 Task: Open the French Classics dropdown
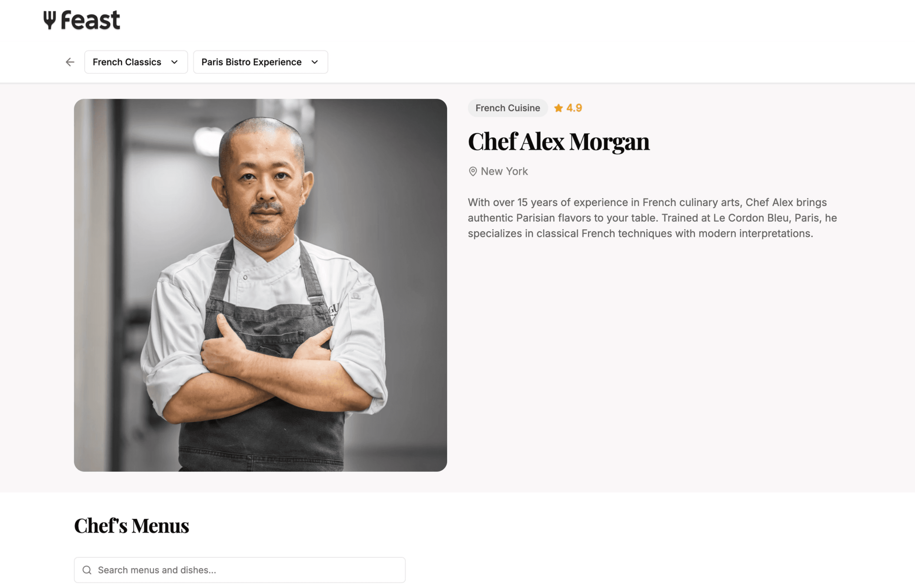[136, 62]
